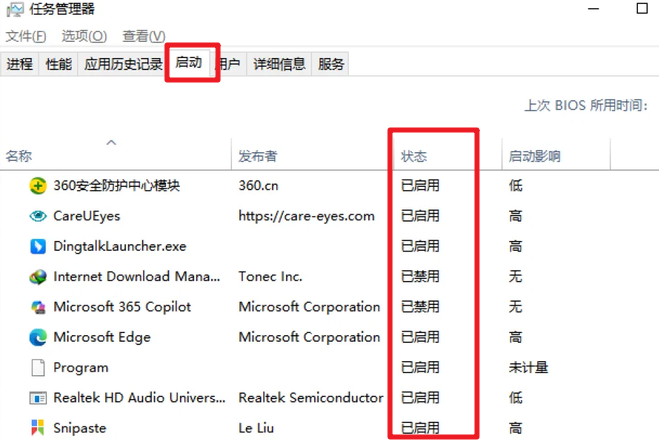This screenshot has width=659, height=440.
Task: Select the Snipaste entry name
Action: (x=79, y=428)
